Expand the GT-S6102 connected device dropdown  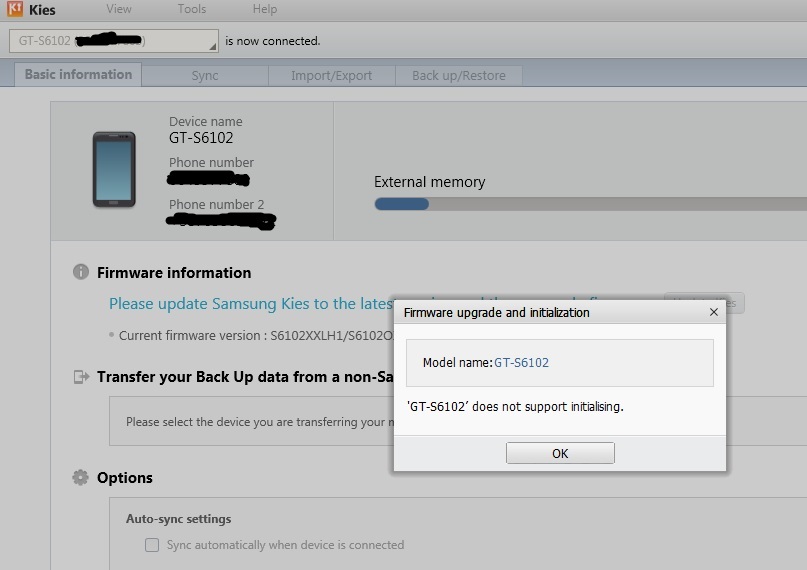(x=114, y=41)
